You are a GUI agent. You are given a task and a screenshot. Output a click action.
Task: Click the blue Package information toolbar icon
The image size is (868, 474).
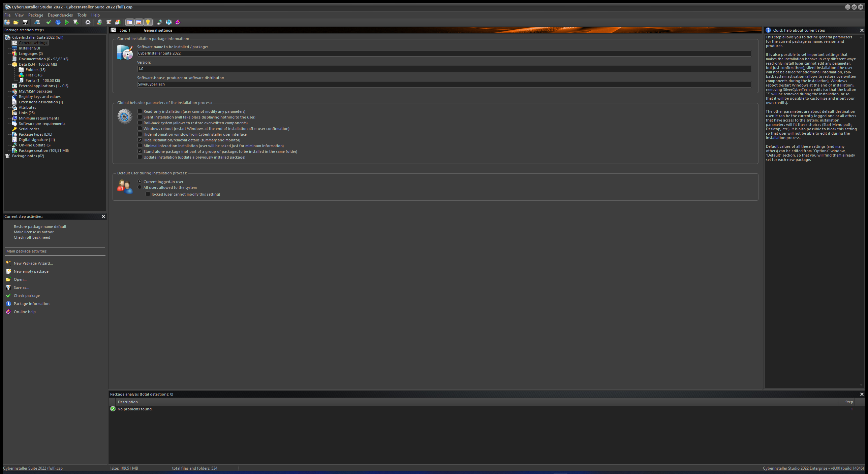(x=58, y=22)
